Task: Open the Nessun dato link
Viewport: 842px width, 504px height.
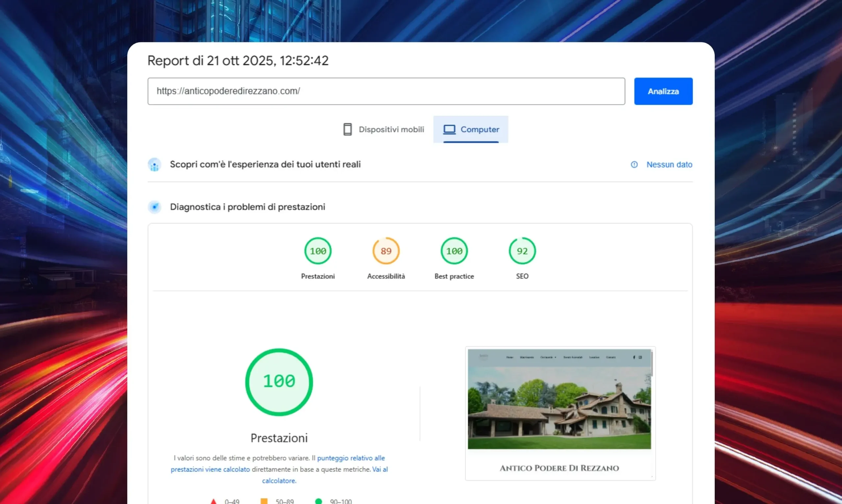Action: tap(669, 165)
